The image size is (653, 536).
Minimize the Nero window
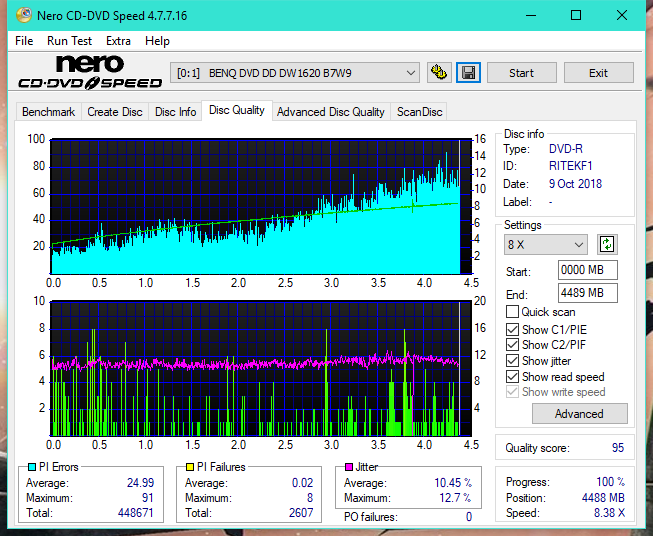pyautogui.click(x=531, y=15)
